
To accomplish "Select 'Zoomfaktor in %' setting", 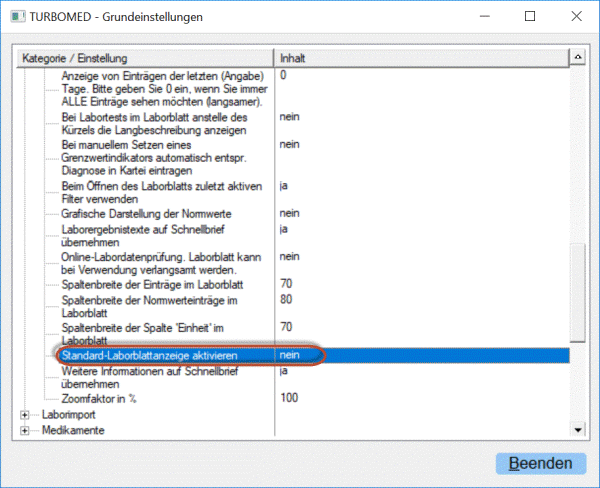I will [99, 399].
